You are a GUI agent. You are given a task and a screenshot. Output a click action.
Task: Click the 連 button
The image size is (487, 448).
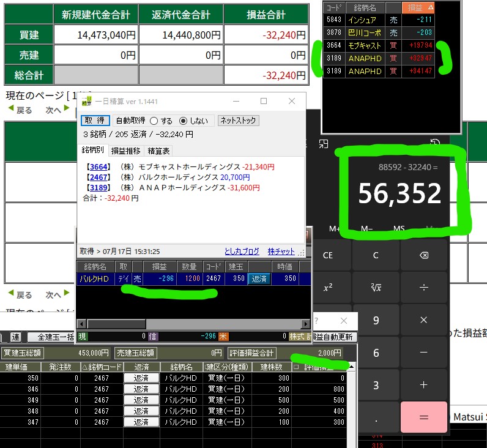(15, 337)
